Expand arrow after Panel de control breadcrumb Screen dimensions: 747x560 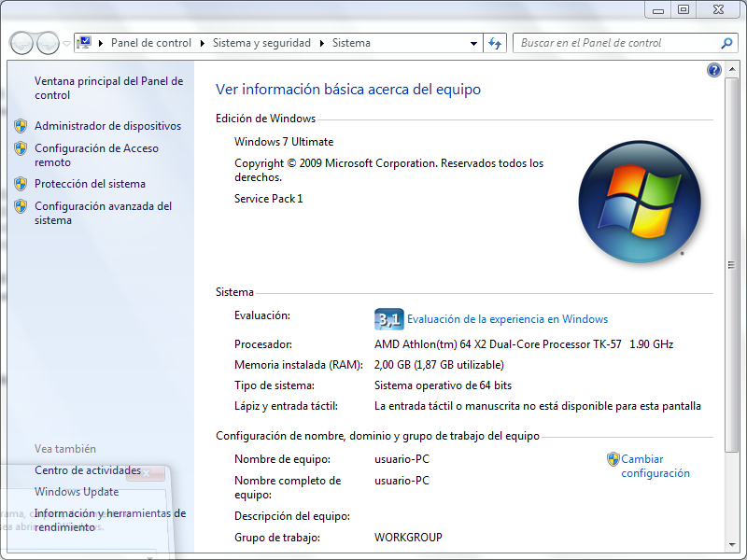point(202,43)
